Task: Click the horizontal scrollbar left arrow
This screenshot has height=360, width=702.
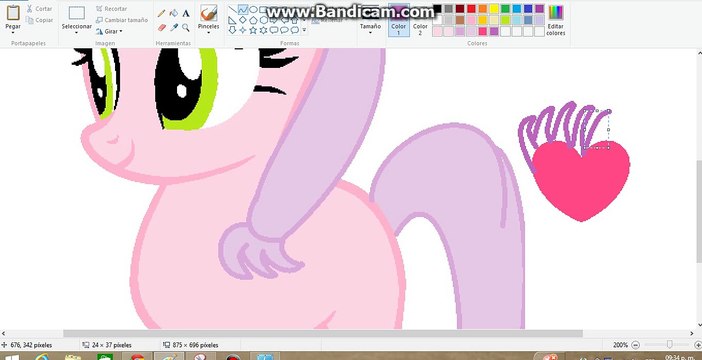Action: [4, 334]
